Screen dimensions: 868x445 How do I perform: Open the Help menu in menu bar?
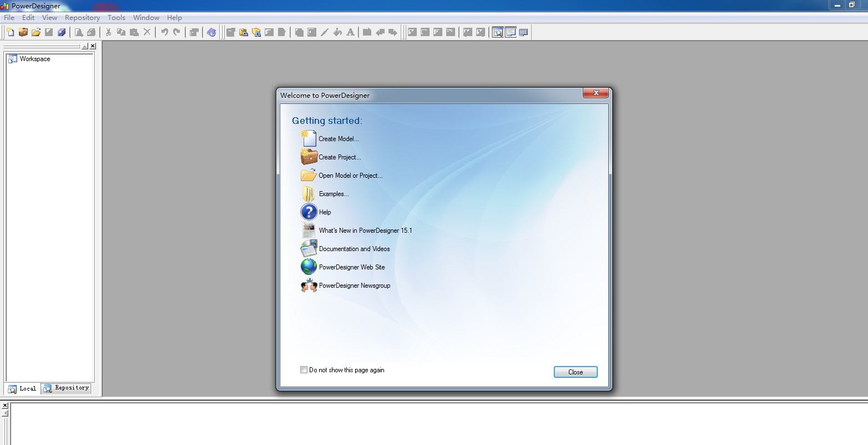point(174,18)
